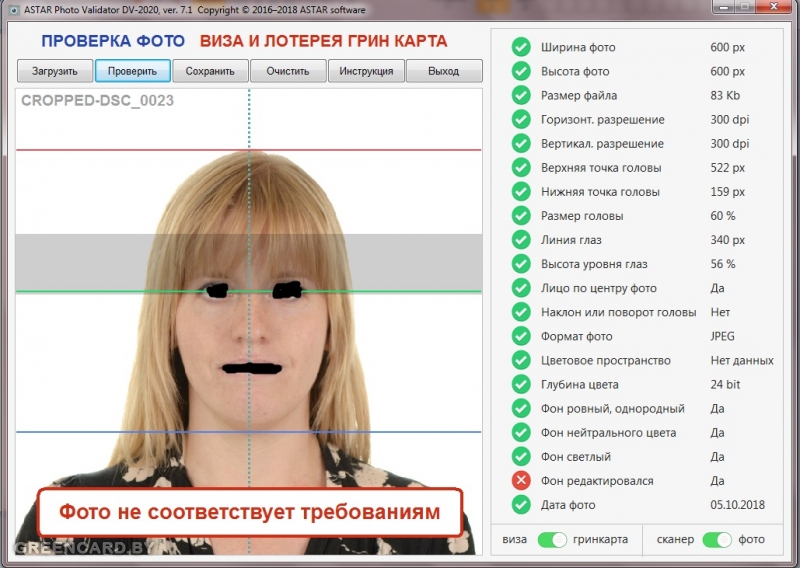Viewport: 800px width, 568px height.
Task: Click the check icon for Верхняя точка головы
Action: point(521,167)
